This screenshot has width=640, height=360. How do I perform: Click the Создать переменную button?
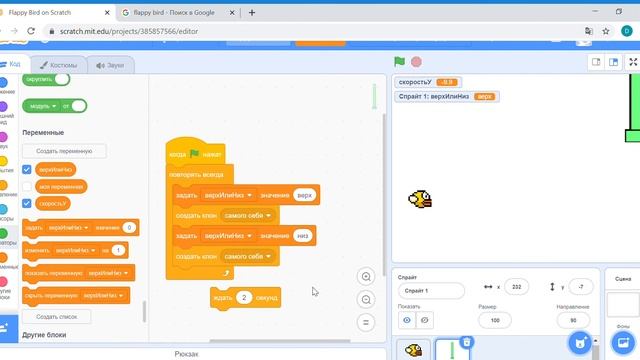pyautogui.click(x=64, y=151)
